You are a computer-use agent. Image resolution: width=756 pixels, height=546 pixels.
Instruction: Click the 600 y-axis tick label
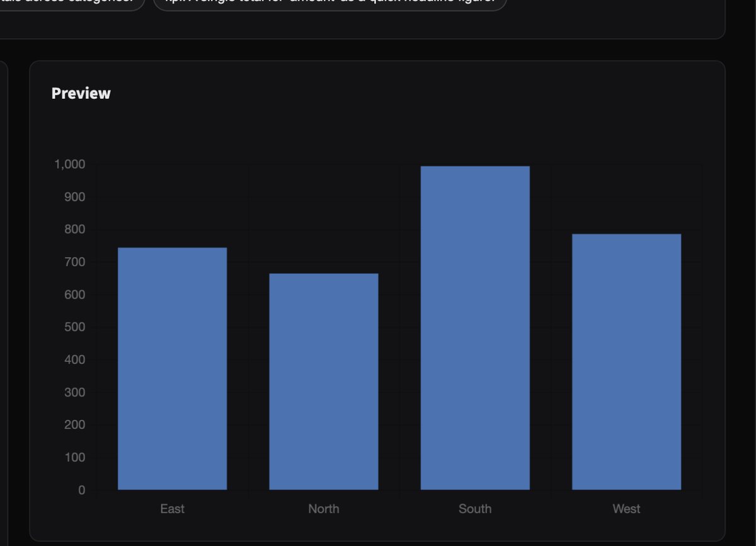(75, 295)
